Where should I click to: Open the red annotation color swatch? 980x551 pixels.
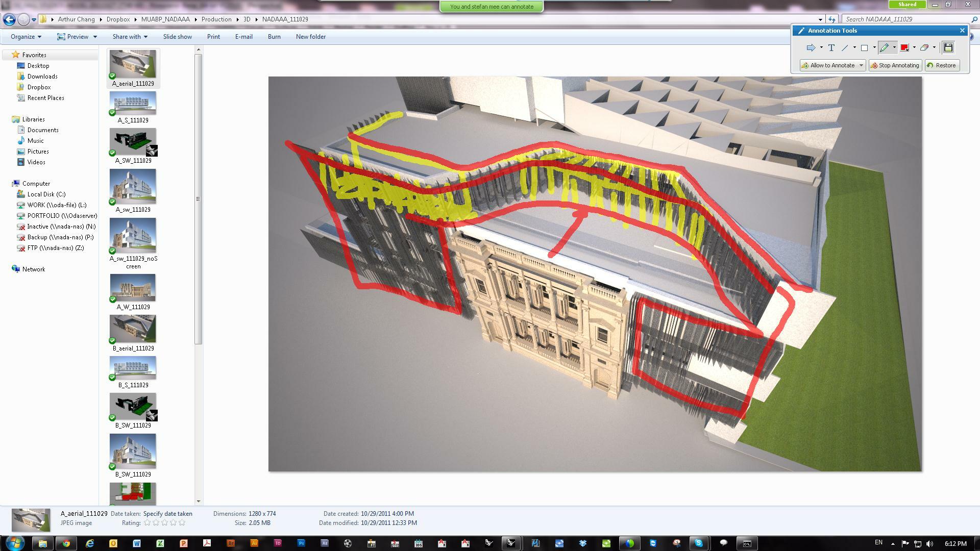904,48
